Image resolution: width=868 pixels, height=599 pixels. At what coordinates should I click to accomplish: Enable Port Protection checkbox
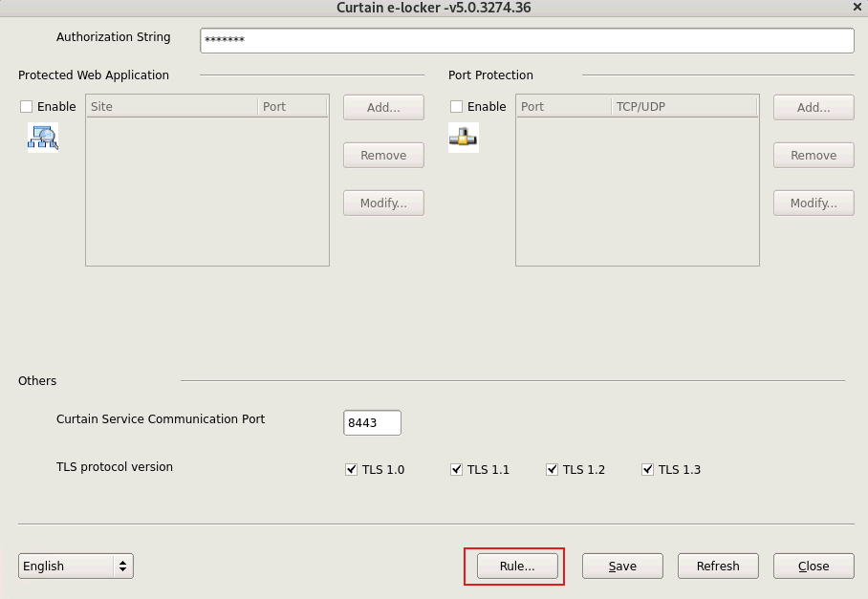pyautogui.click(x=456, y=106)
